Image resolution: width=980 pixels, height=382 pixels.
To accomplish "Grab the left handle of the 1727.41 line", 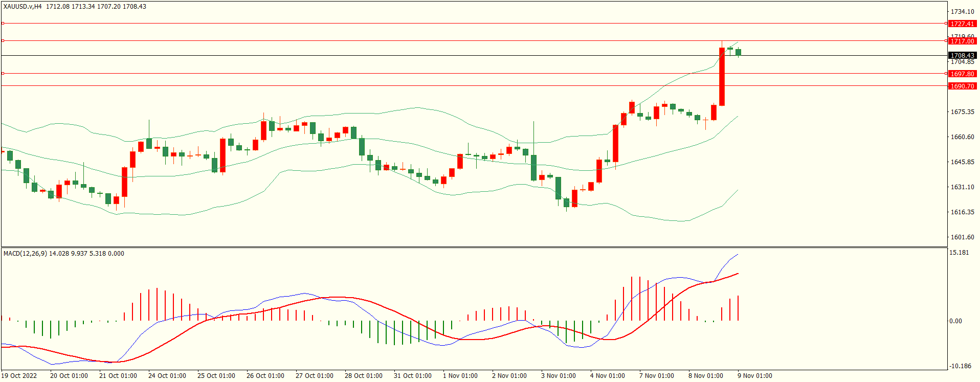I will [x=3, y=24].
